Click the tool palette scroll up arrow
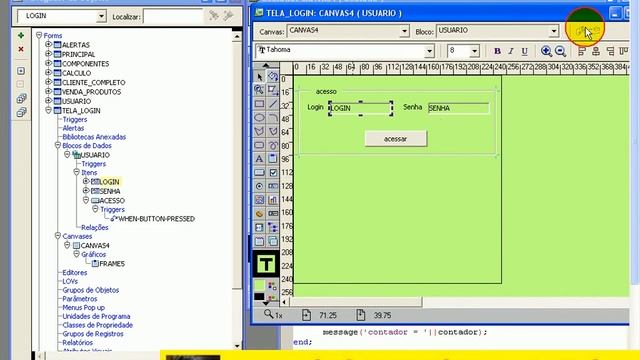Image resolution: width=640 pixels, height=360 pixels. point(266,65)
